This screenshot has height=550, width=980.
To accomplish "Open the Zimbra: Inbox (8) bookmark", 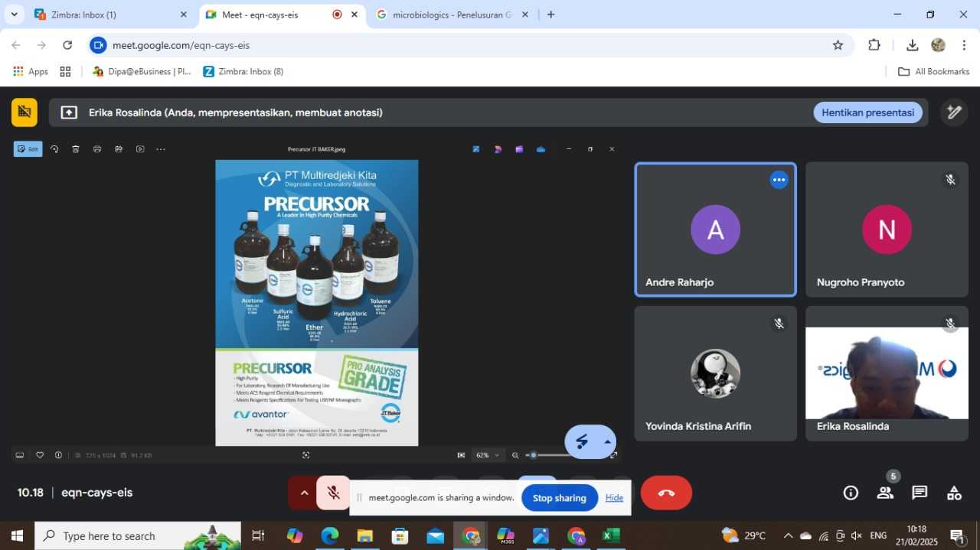I will [x=243, y=71].
